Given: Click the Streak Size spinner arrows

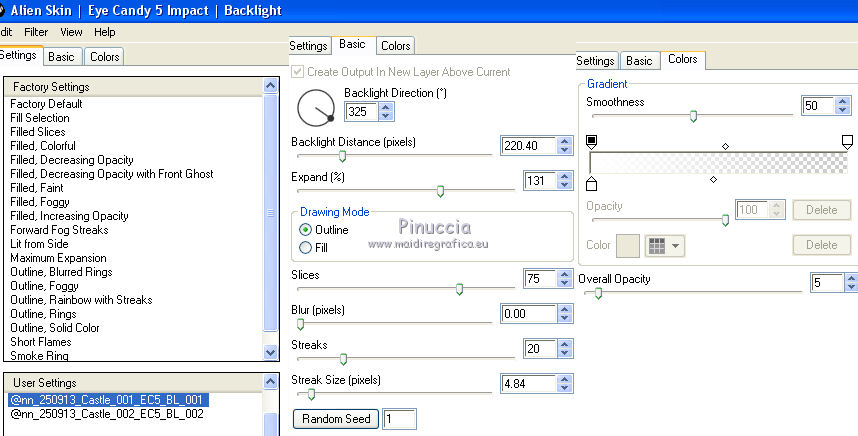Looking at the screenshot, I should pos(565,383).
